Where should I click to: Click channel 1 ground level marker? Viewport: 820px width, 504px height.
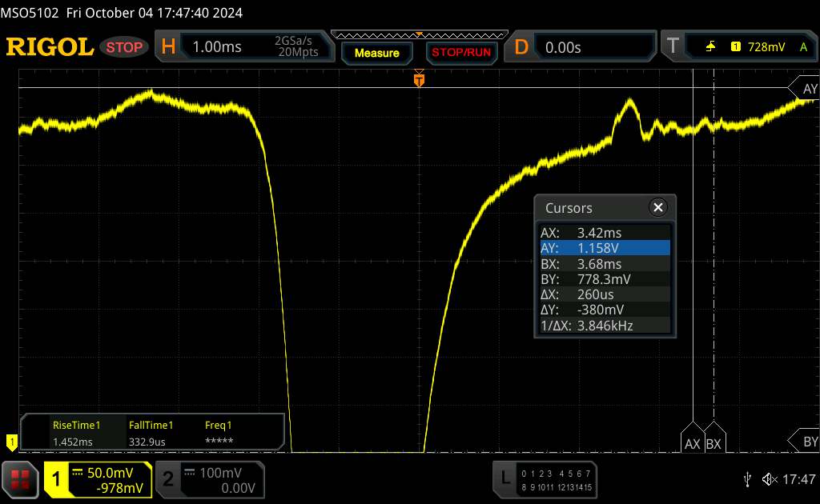(x=11, y=441)
